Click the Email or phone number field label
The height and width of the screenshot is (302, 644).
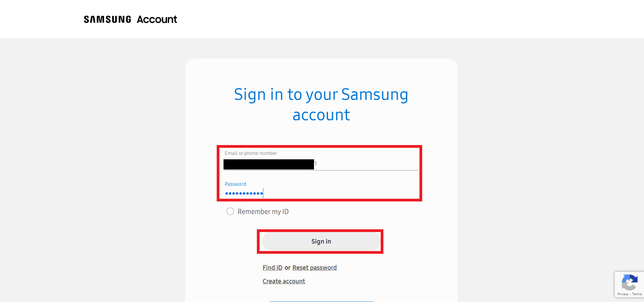click(251, 153)
